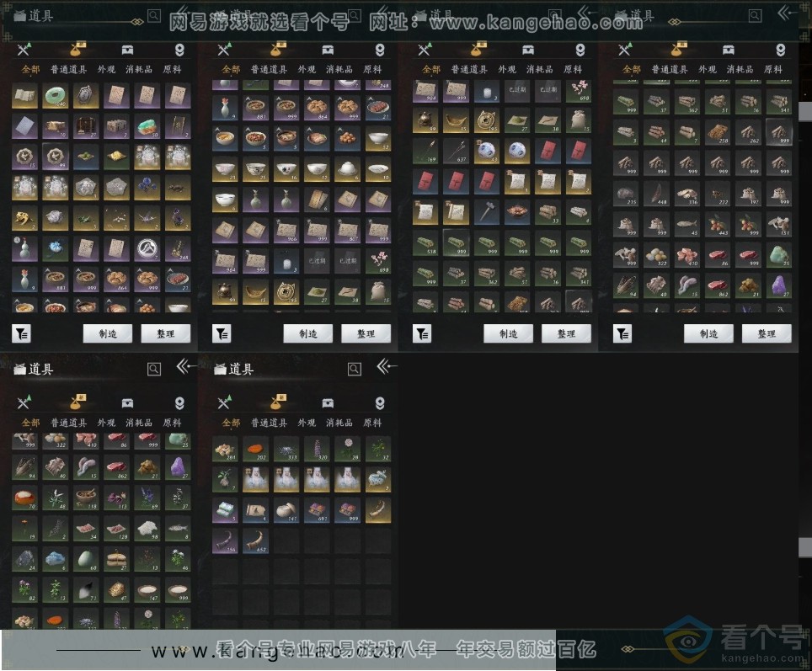Viewport: 812px width, 671px height.
Task: Choose the white cotton with count 98
Action: click(x=147, y=529)
